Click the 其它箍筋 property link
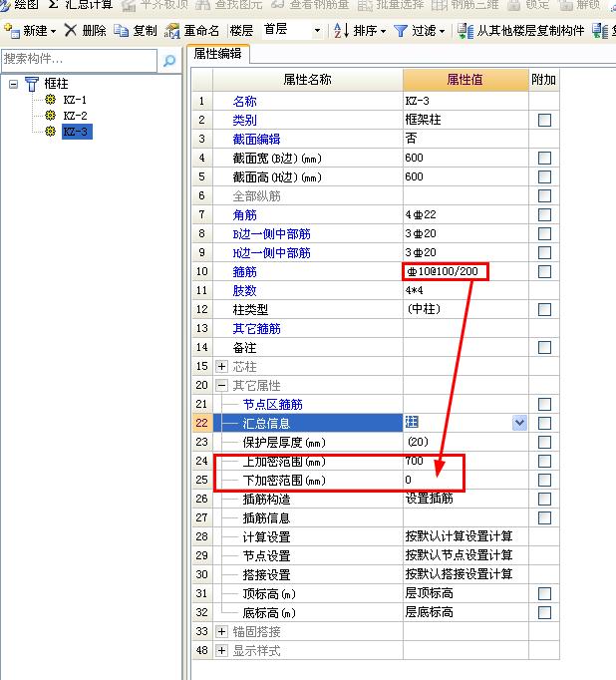This screenshot has width=616, height=680. [256, 329]
